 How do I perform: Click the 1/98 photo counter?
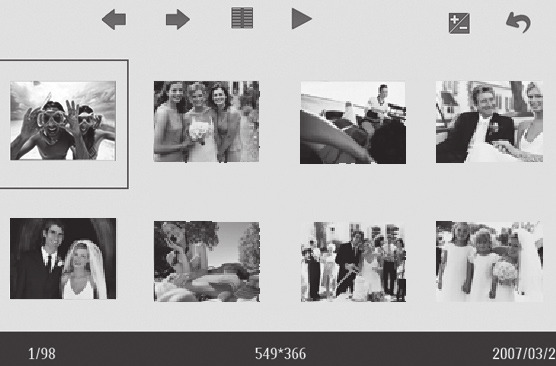[x=42, y=354]
